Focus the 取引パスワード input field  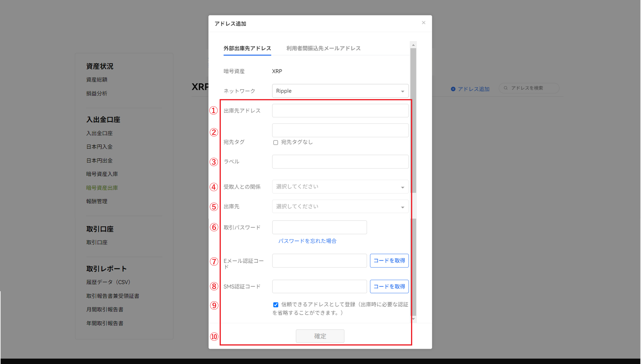click(319, 227)
